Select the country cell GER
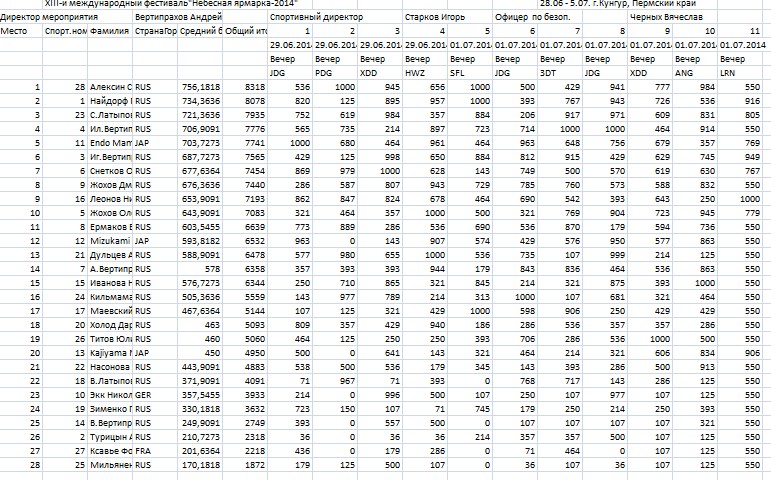Screen dimensions: 771x480 (155, 395)
